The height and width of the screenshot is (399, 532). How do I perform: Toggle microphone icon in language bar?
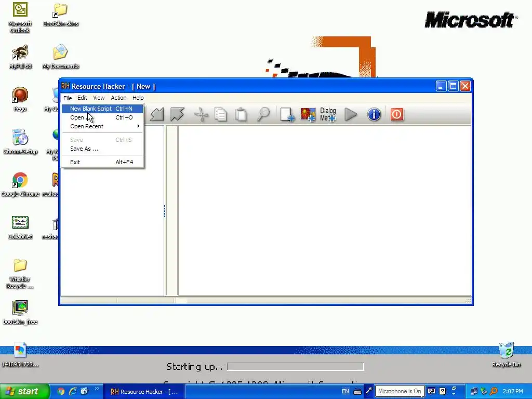tap(369, 391)
